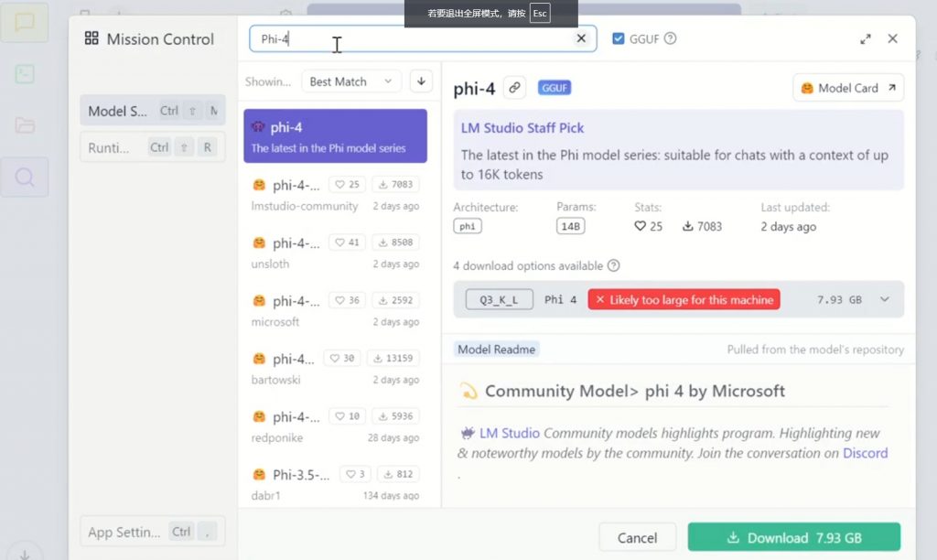937x560 pixels.
Task: Open the My Models folder icon
Action: 25,125
